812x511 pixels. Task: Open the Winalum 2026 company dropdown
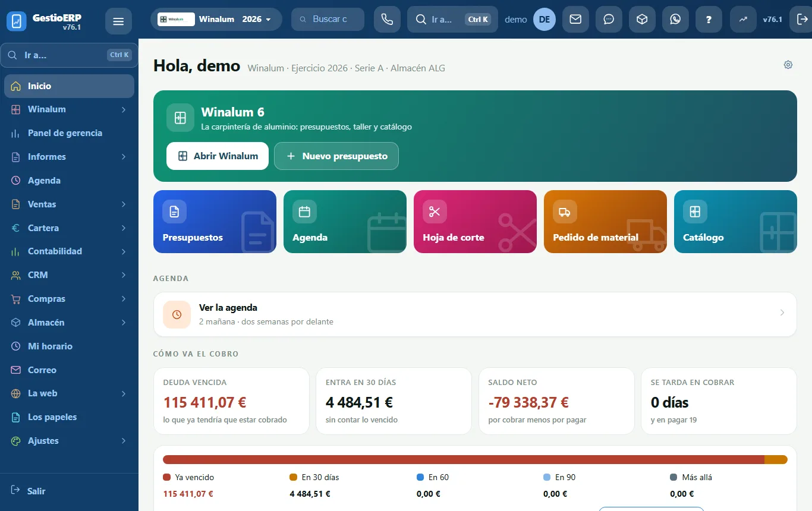pos(216,20)
